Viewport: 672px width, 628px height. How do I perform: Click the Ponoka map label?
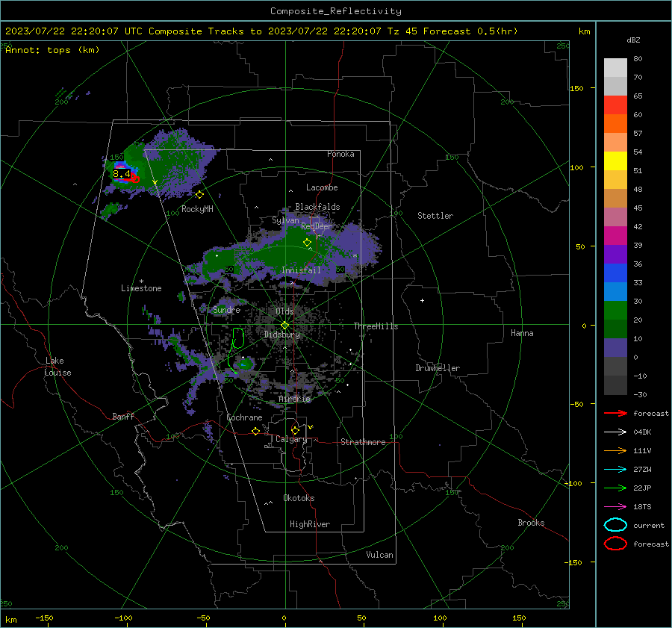(x=340, y=154)
